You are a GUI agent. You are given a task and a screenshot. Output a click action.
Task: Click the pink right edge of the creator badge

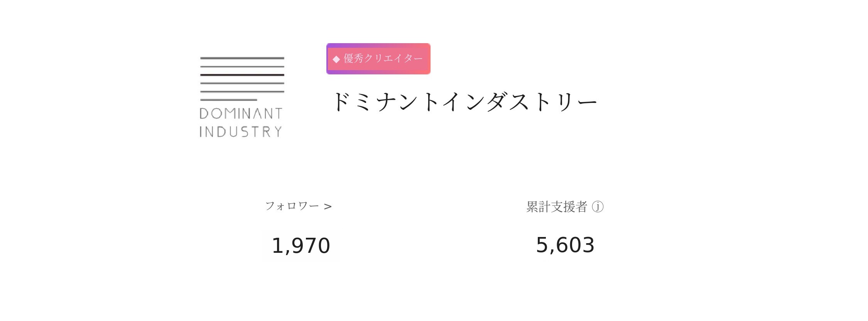click(x=428, y=59)
